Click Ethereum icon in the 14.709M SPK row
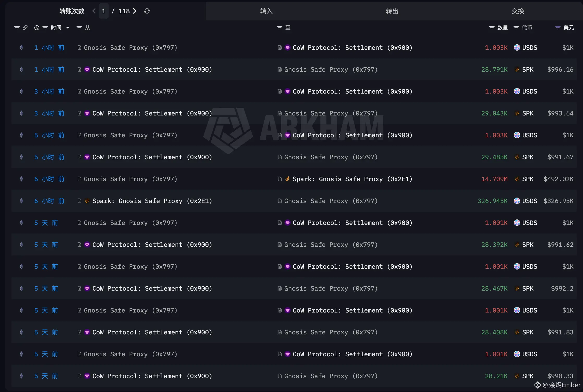Image resolution: width=583 pixels, height=392 pixels. [21, 179]
